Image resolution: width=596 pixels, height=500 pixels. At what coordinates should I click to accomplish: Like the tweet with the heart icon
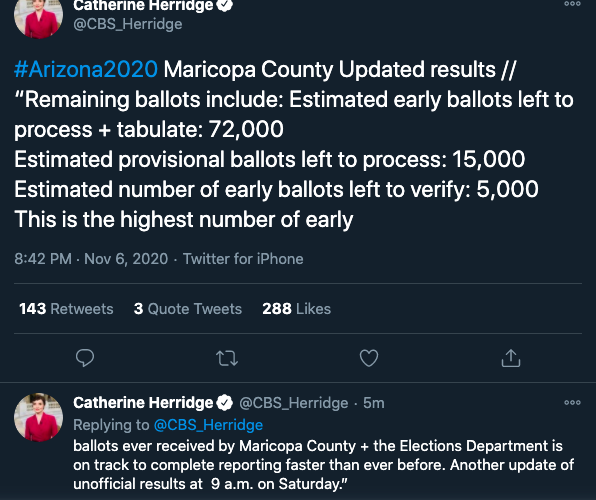click(x=369, y=358)
